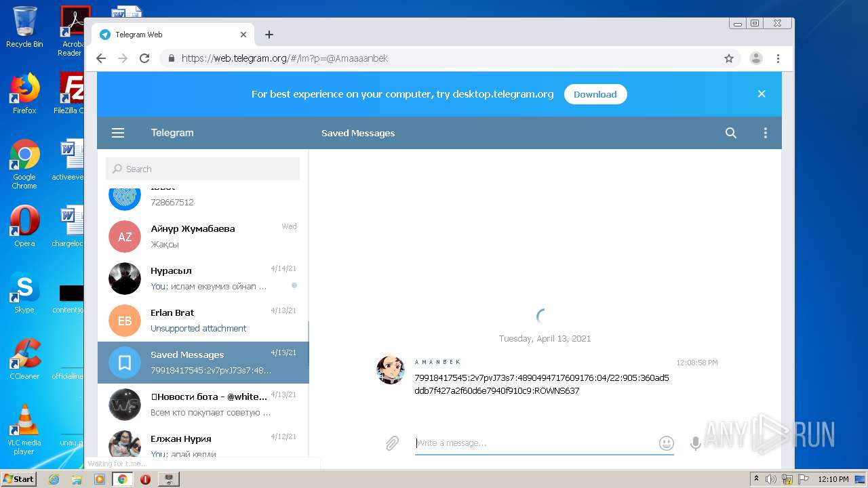Select the CCleaner desktop shortcut
Viewport: 868px width, 488px height.
(x=24, y=359)
